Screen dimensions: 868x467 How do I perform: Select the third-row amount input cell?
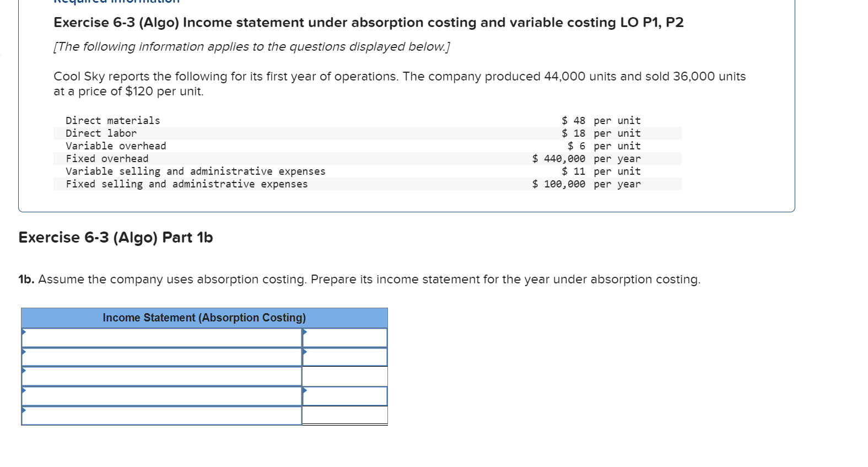tap(344, 377)
